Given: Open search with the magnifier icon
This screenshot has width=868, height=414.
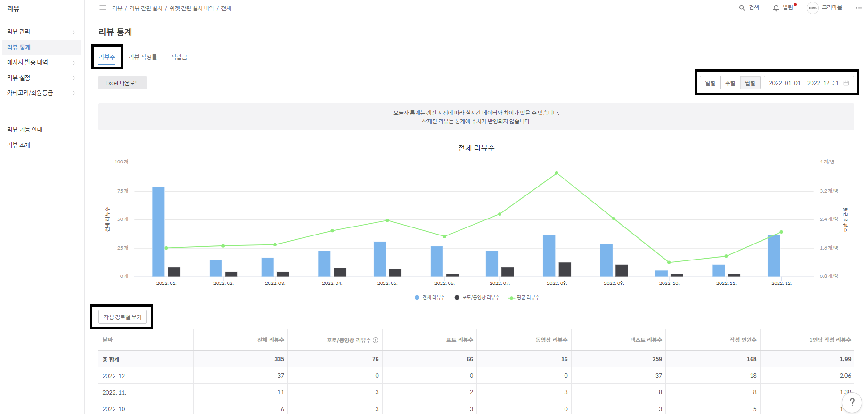Looking at the screenshot, I should pyautogui.click(x=742, y=8).
